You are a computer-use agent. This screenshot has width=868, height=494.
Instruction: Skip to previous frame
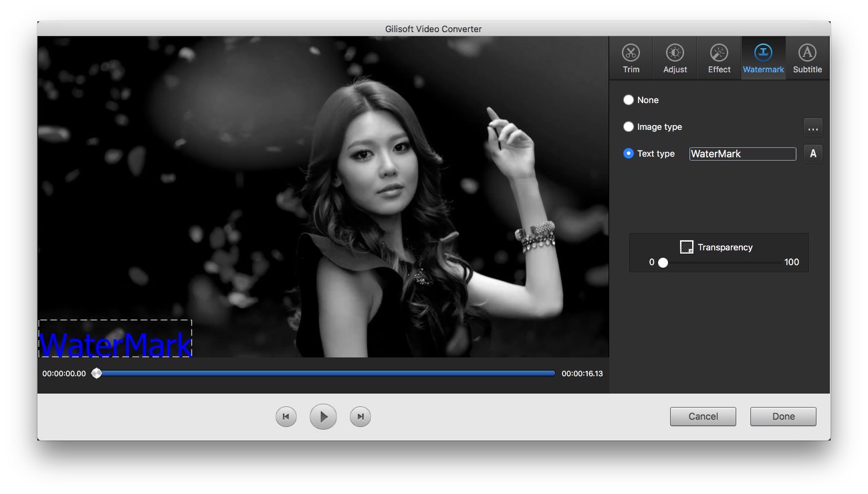coord(286,417)
